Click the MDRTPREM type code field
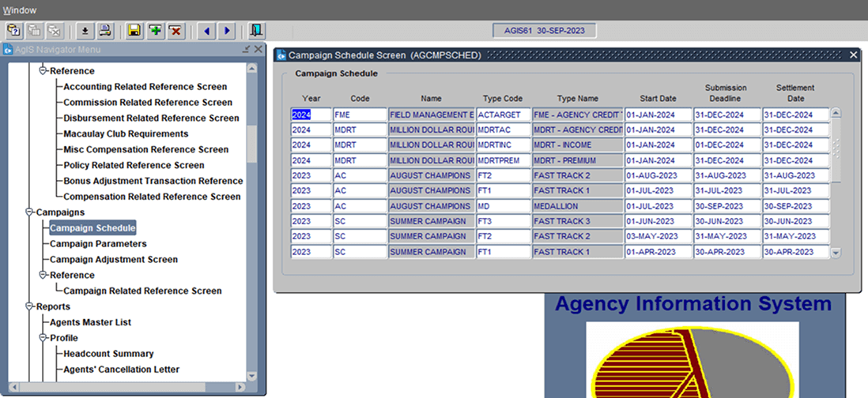868x398 pixels. (504, 160)
